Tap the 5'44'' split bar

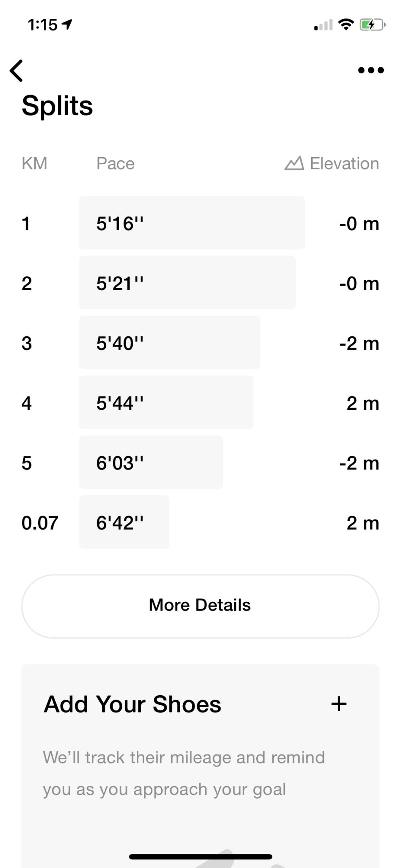(x=166, y=403)
